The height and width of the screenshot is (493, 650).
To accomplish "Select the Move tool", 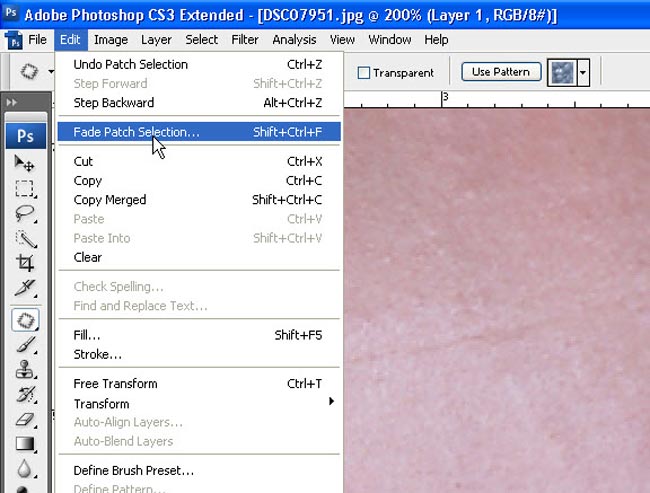I will tap(24, 163).
